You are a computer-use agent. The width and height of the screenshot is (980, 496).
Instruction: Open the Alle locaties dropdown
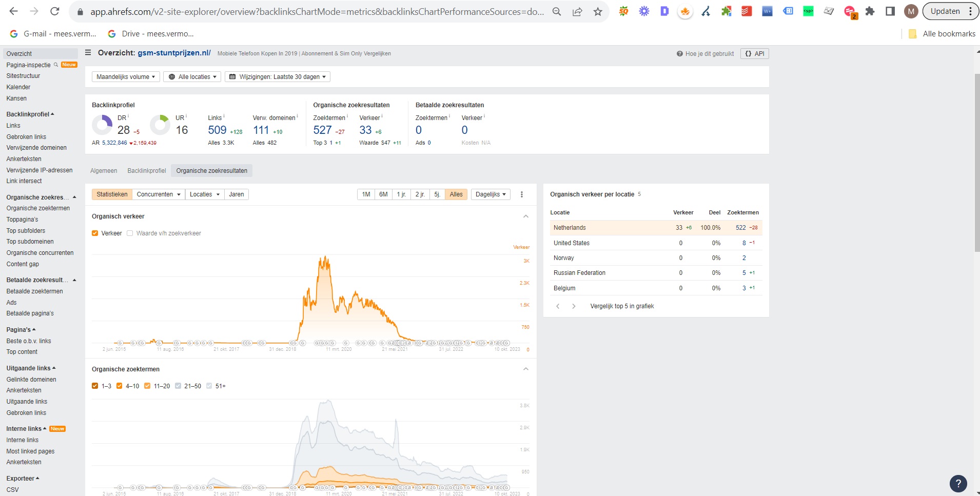[x=192, y=77]
